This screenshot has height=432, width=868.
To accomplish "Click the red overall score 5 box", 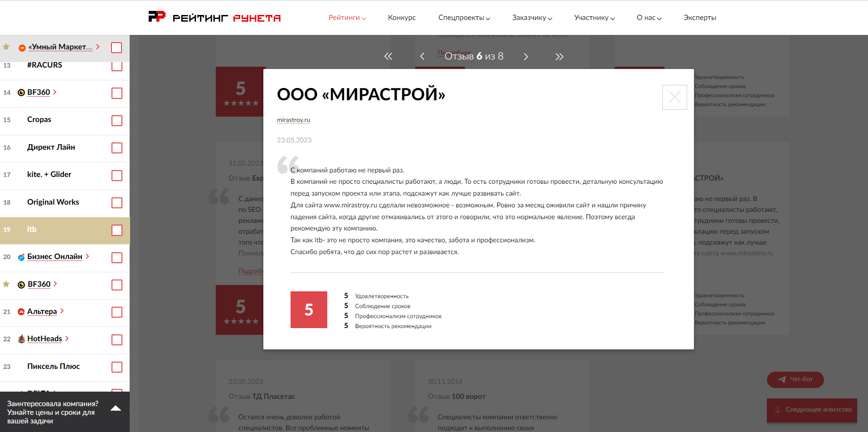I will point(309,309).
